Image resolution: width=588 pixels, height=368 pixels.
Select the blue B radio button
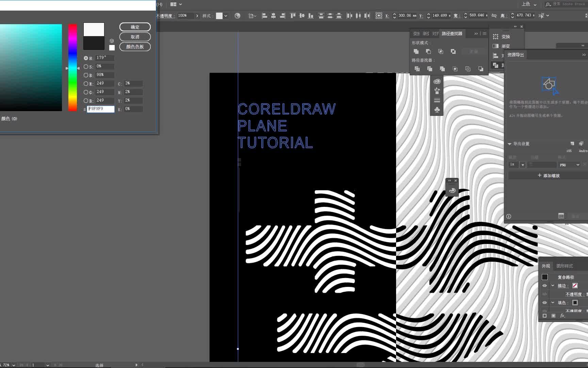tap(86, 101)
